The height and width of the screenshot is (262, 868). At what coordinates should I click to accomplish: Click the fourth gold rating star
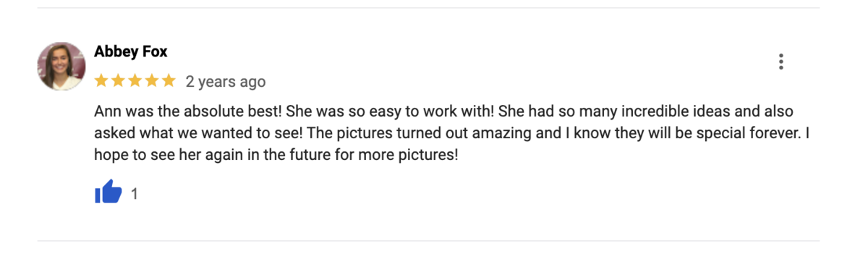pos(151,81)
